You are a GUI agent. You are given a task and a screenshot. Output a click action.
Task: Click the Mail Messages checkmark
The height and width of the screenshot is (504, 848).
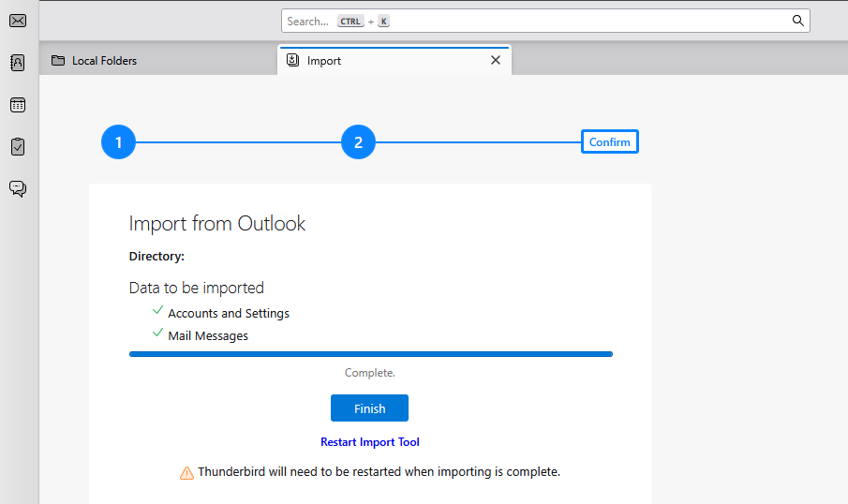click(x=157, y=334)
